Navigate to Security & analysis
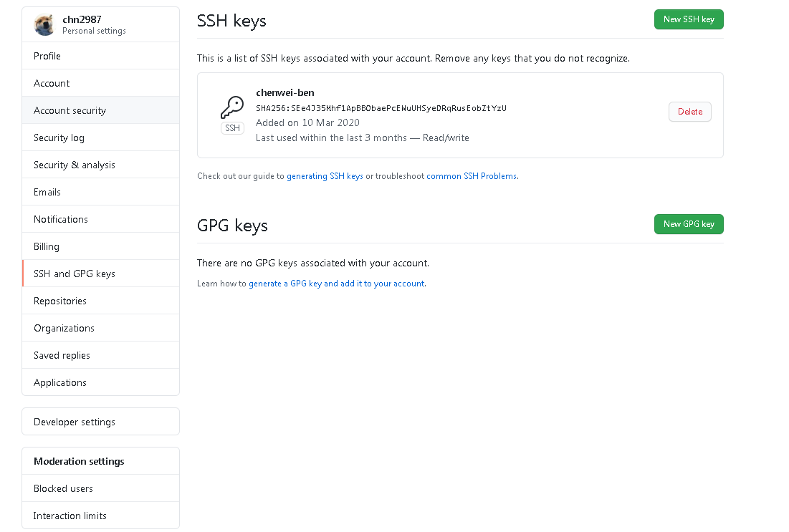Screen dimensions: 789x532 coord(75,165)
